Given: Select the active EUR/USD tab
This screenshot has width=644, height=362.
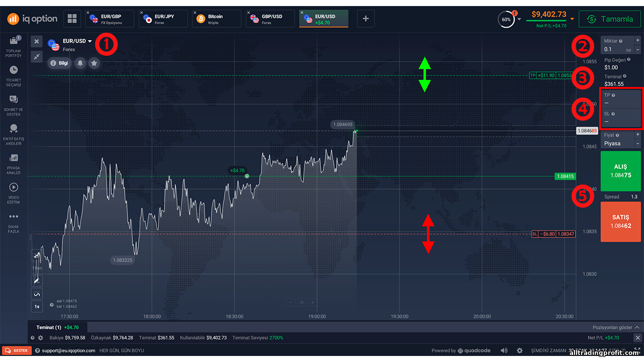Looking at the screenshot, I should point(323,19).
